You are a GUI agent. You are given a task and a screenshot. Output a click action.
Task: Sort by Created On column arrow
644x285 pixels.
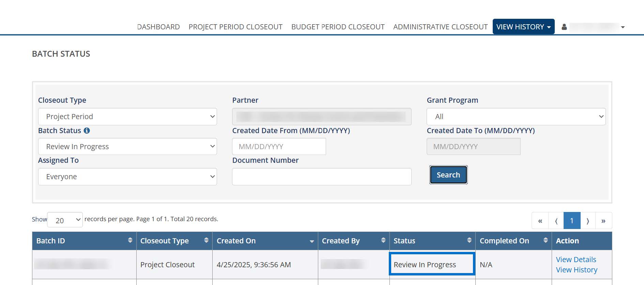(311, 241)
